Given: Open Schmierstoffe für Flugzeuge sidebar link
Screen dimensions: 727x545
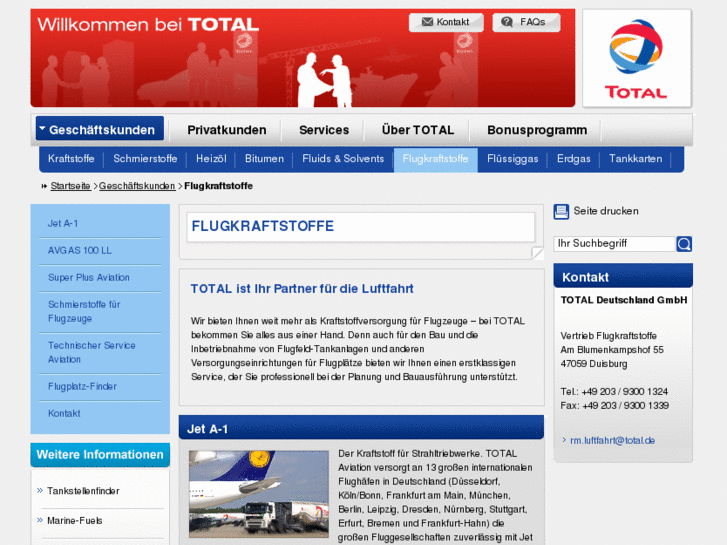Looking at the screenshot, I should 84,311.
